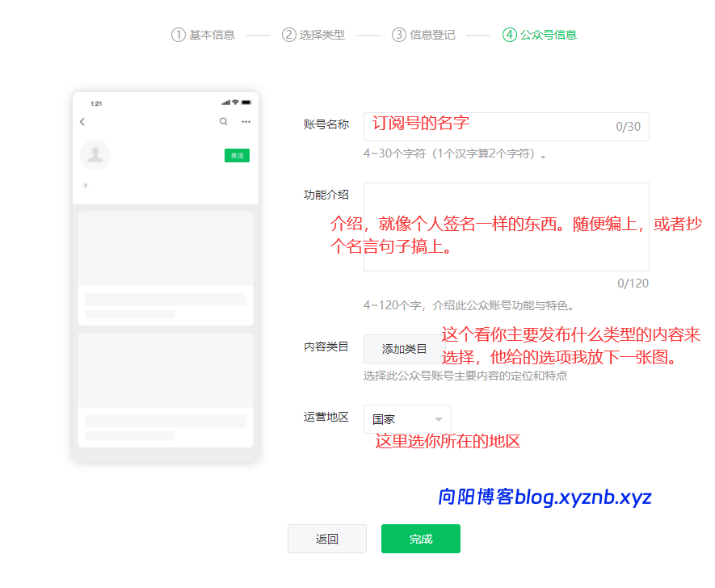Tap the search magnifier icon in phone preview
715x588 pixels.
pyautogui.click(x=224, y=121)
